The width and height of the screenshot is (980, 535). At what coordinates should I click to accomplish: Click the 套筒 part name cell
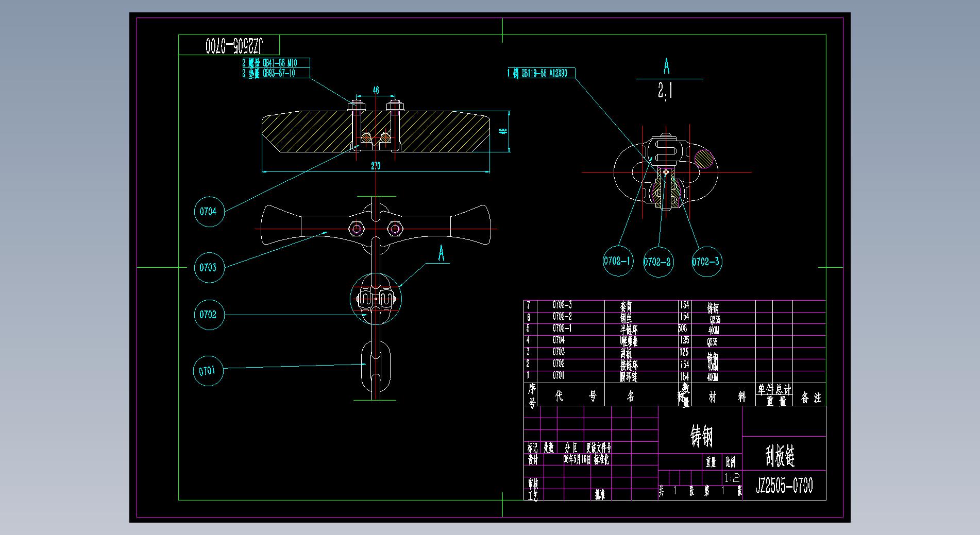626,306
